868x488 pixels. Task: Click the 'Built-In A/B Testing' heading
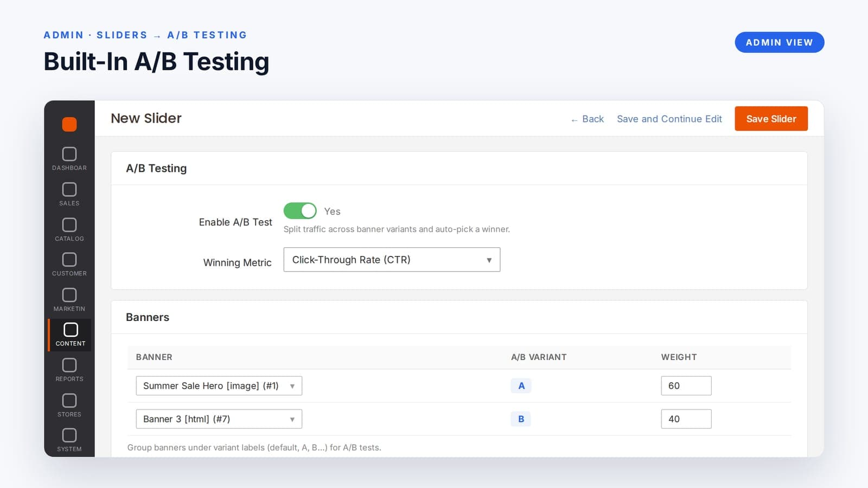pos(156,61)
